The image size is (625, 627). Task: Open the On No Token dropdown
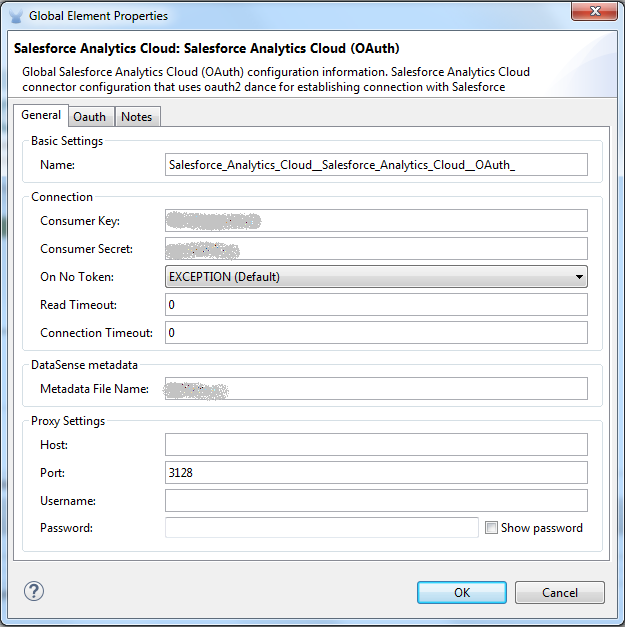(376, 277)
